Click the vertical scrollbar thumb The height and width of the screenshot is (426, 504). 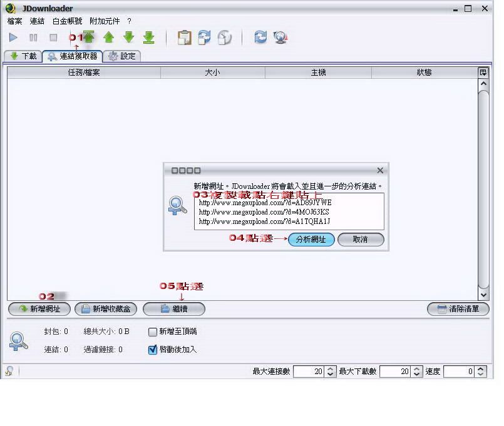[x=483, y=190]
